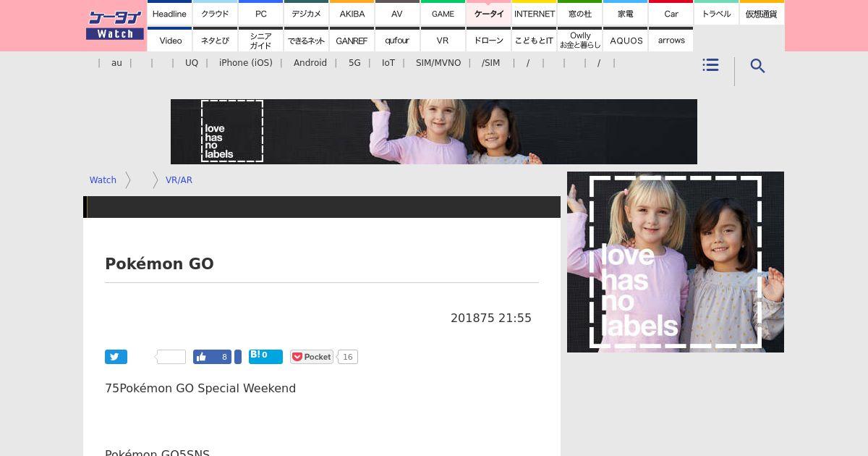Click the Pocket count 16 bubble
The height and width of the screenshot is (456, 868).
[348, 357]
